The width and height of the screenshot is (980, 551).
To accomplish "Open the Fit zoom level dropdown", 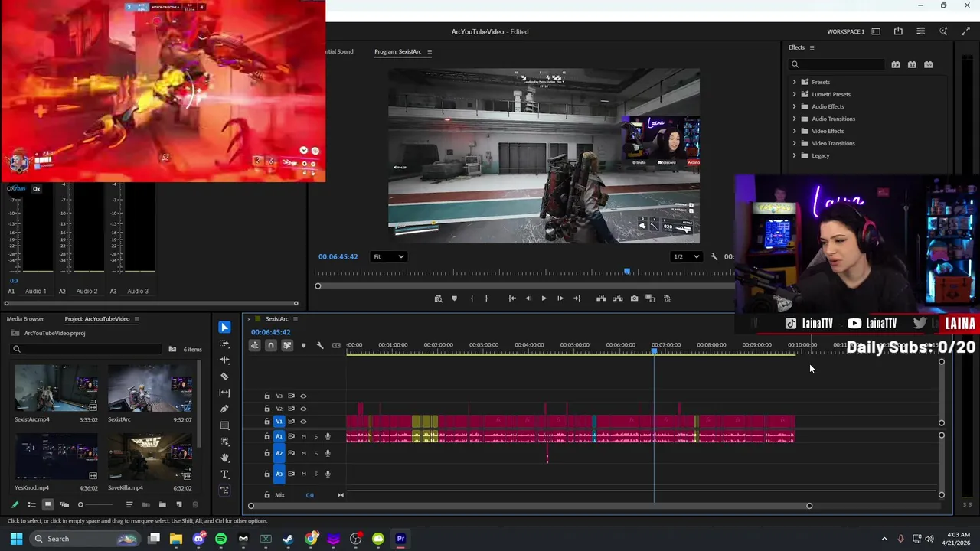I will 388,257.
